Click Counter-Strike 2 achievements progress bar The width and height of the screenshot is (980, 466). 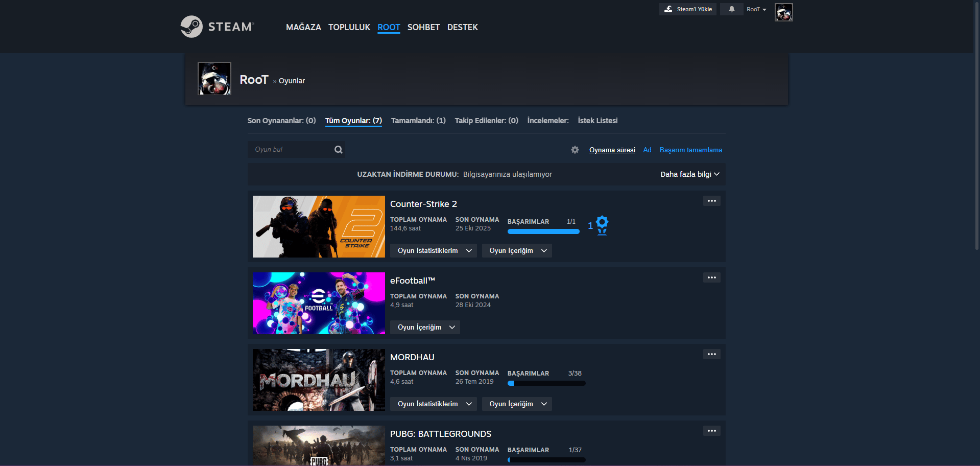point(543,231)
